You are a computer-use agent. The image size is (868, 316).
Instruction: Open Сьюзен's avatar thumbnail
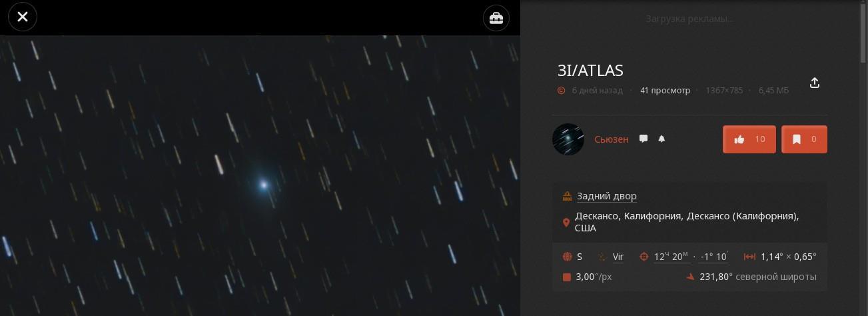568,139
